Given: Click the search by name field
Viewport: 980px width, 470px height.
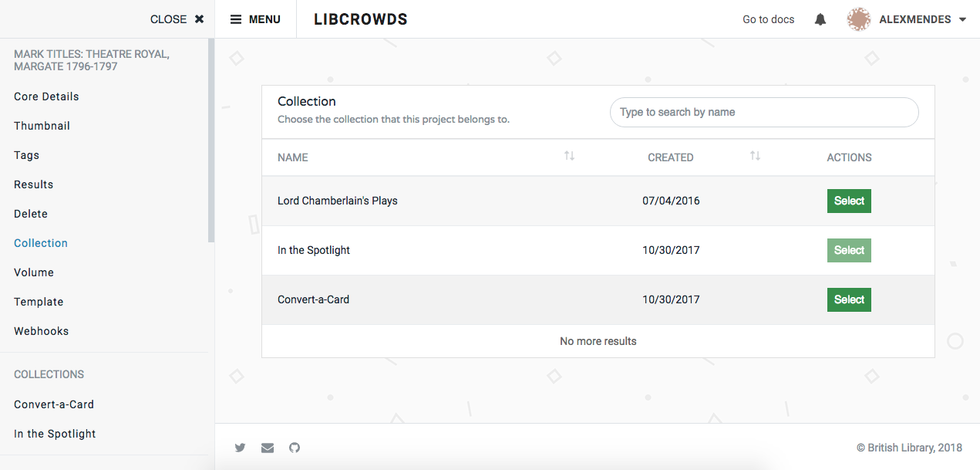Looking at the screenshot, I should [764, 112].
